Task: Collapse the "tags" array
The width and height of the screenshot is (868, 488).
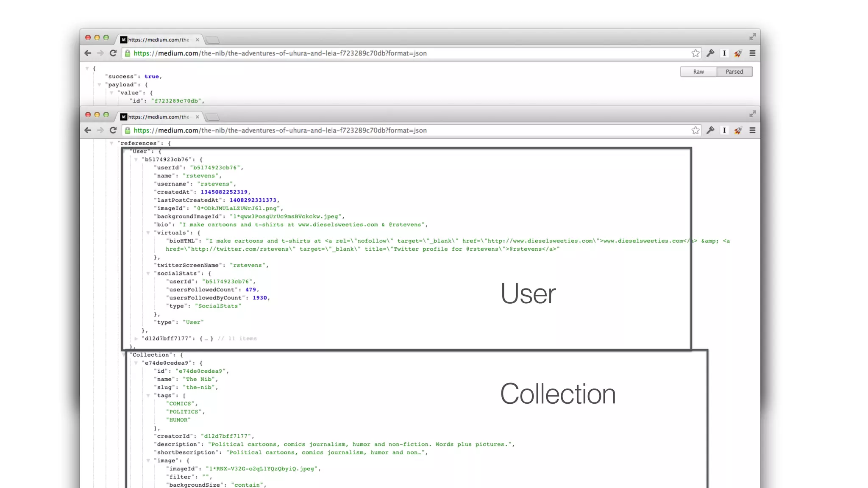Action: click(148, 396)
